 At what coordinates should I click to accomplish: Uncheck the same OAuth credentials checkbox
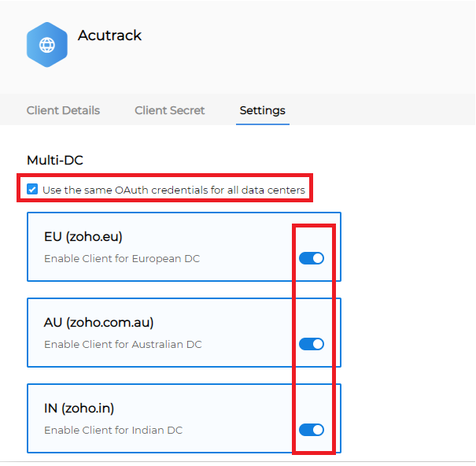[32, 189]
